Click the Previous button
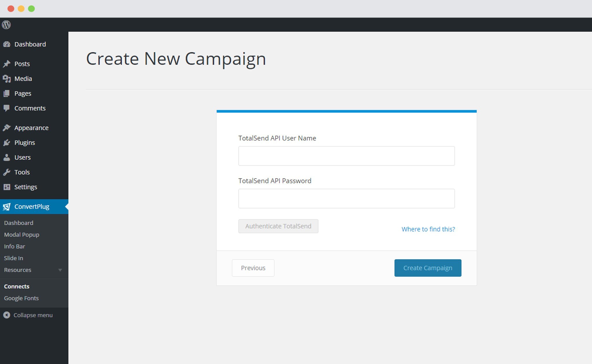Image resolution: width=592 pixels, height=364 pixels. [252, 268]
